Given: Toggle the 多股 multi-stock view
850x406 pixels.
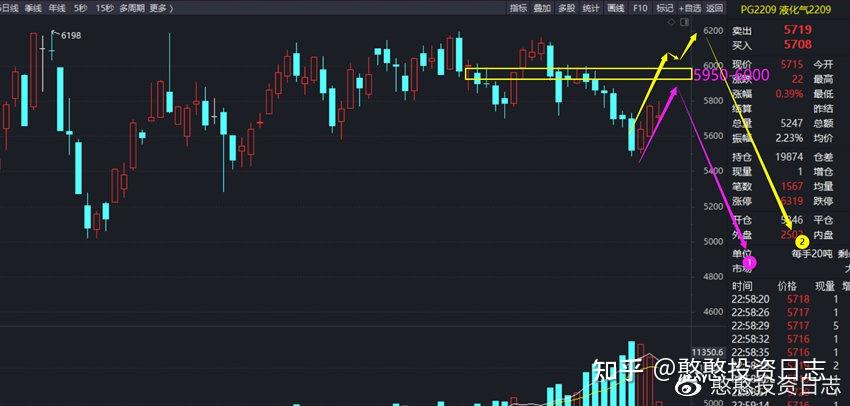Looking at the screenshot, I should click(567, 7).
